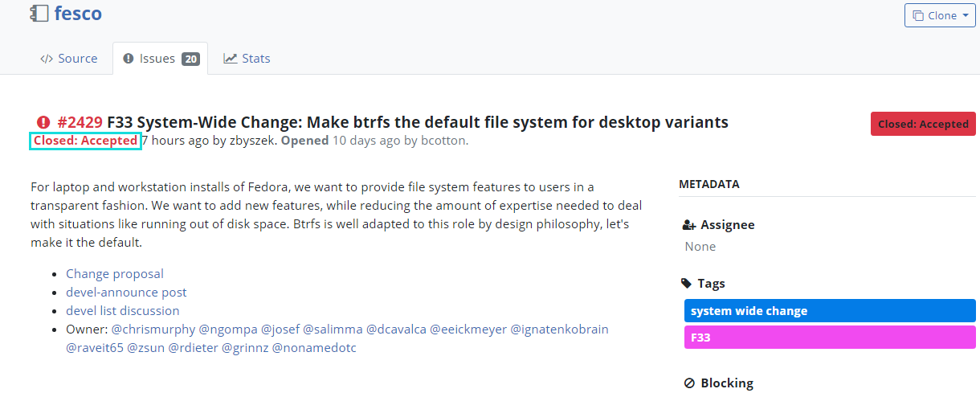Click the Blocking icon
980x393 pixels.
688,383
